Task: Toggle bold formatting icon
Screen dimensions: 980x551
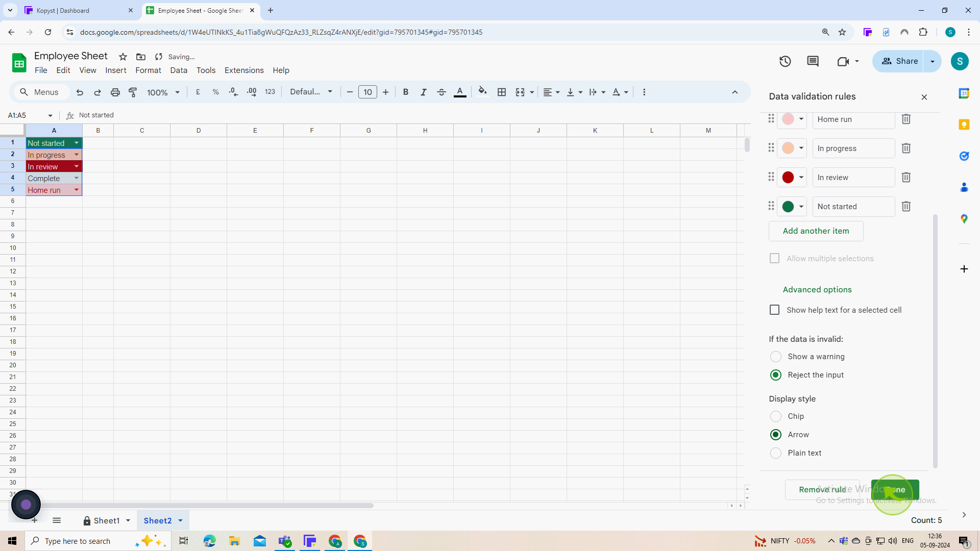Action: (405, 92)
